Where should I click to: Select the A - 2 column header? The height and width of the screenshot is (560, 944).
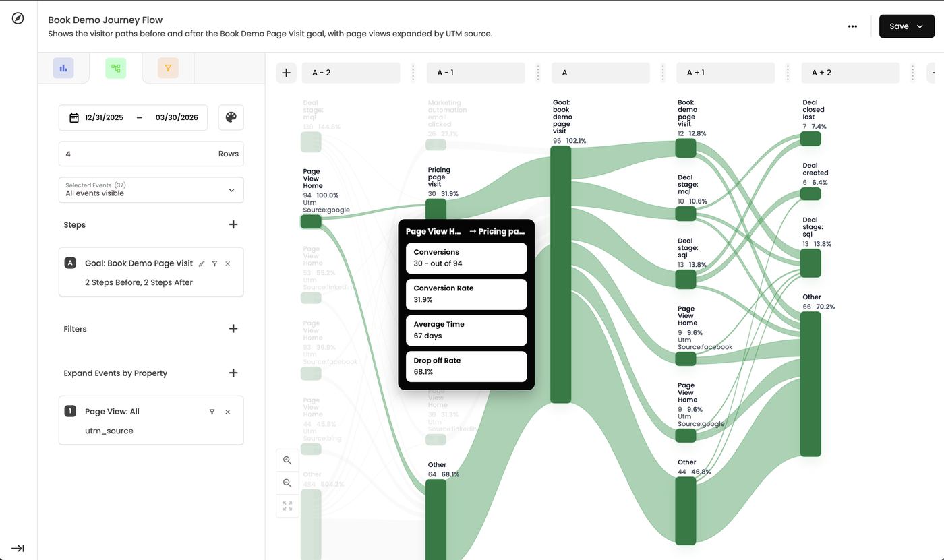pos(351,73)
